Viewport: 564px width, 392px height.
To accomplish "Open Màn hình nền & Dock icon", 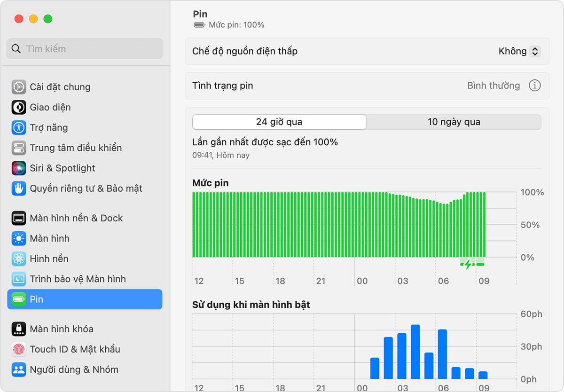I will pos(19,218).
